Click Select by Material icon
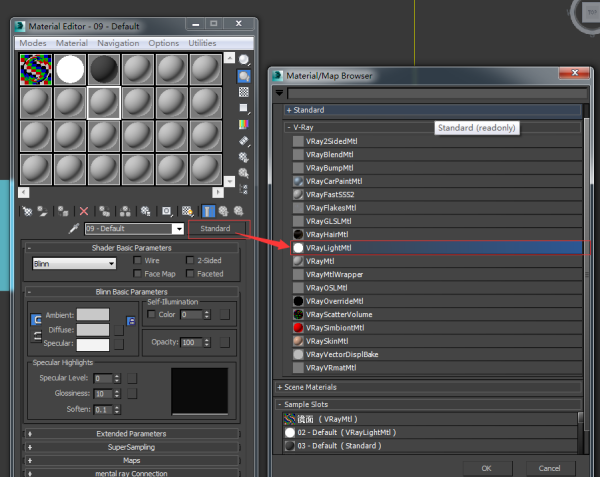Image resolution: width=600 pixels, height=477 pixels. 244,173
